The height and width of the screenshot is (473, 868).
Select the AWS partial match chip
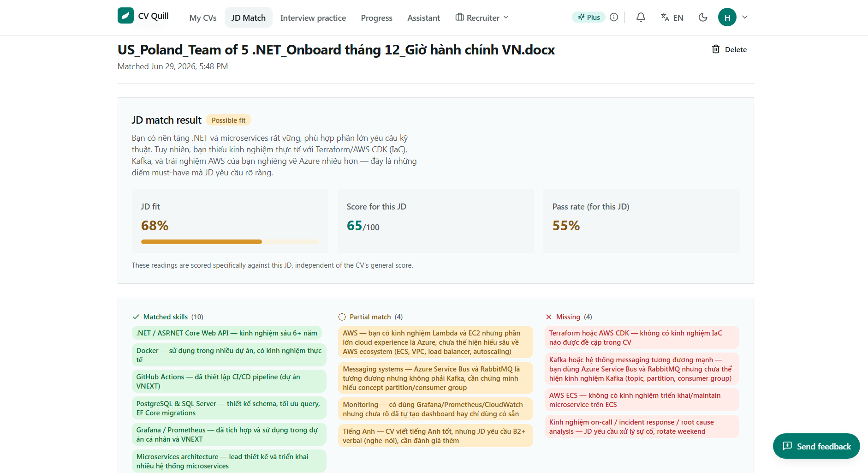pyautogui.click(x=435, y=342)
